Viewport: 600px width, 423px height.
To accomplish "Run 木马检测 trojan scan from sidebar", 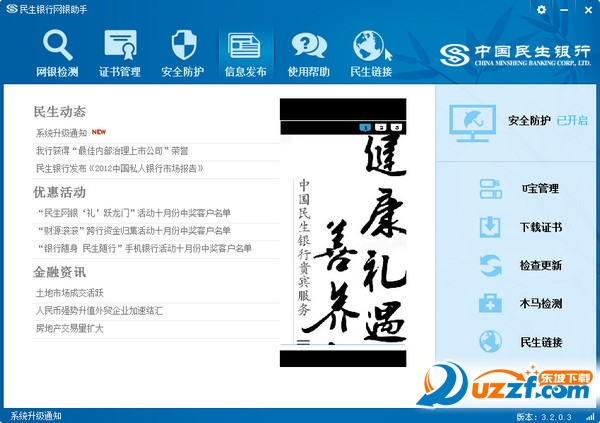I will [490, 303].
